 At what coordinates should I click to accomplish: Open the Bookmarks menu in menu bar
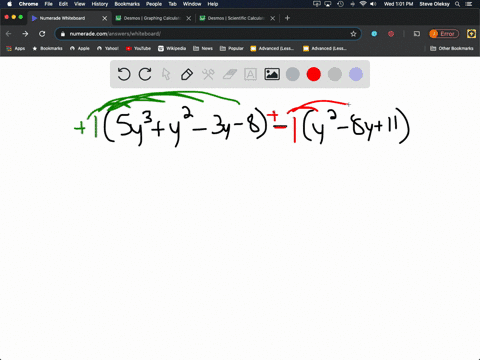[x=127, y=4]
